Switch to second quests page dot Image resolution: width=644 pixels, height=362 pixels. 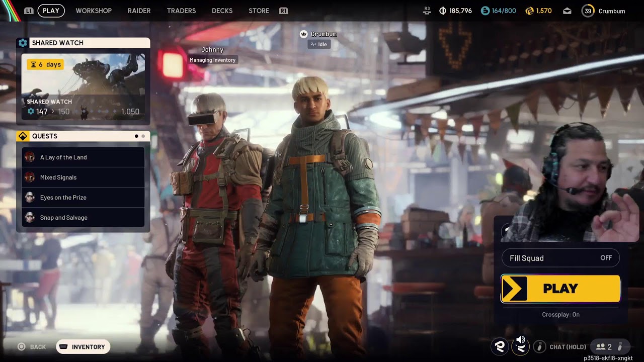coord(143,136)
